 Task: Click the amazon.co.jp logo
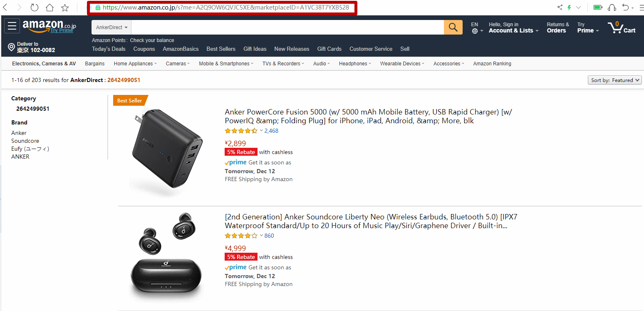pyautogui.click(x=50, y=26)
